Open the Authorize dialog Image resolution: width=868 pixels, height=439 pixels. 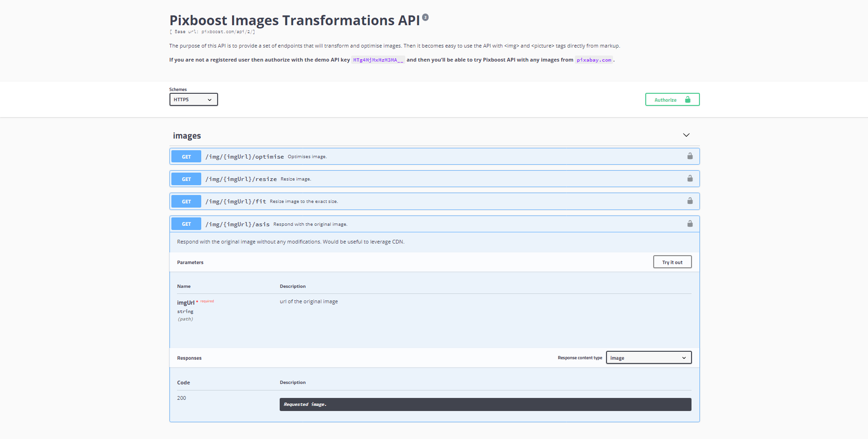pyautogui.click(x=672, y=99)
